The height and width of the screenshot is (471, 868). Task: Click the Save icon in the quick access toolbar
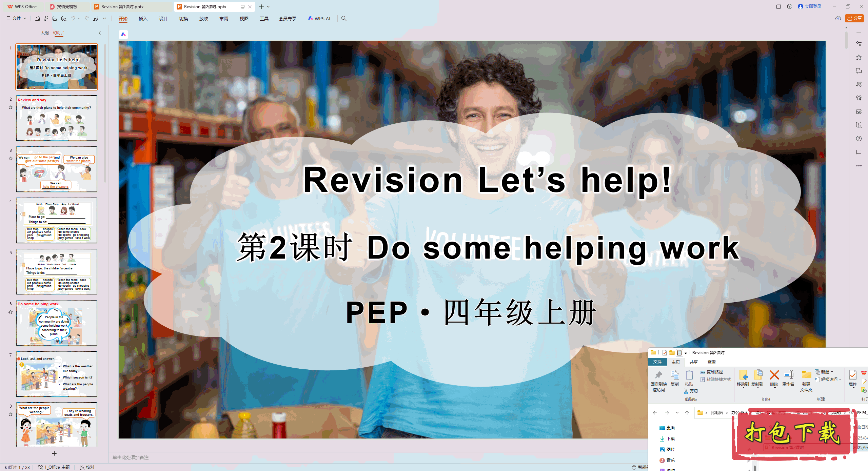37,18
